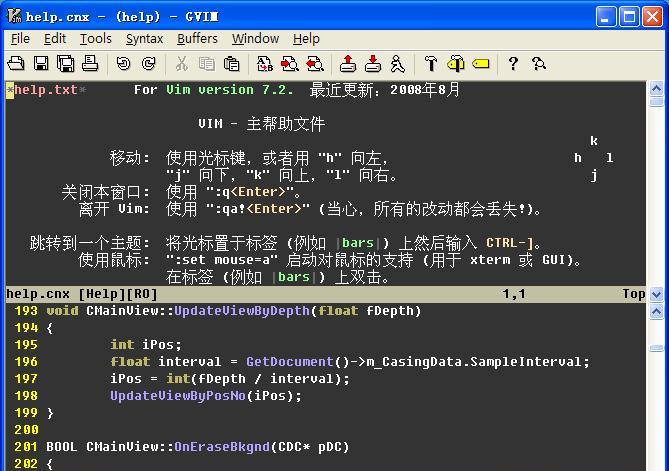Open the Buffers menu

(197, 39)
